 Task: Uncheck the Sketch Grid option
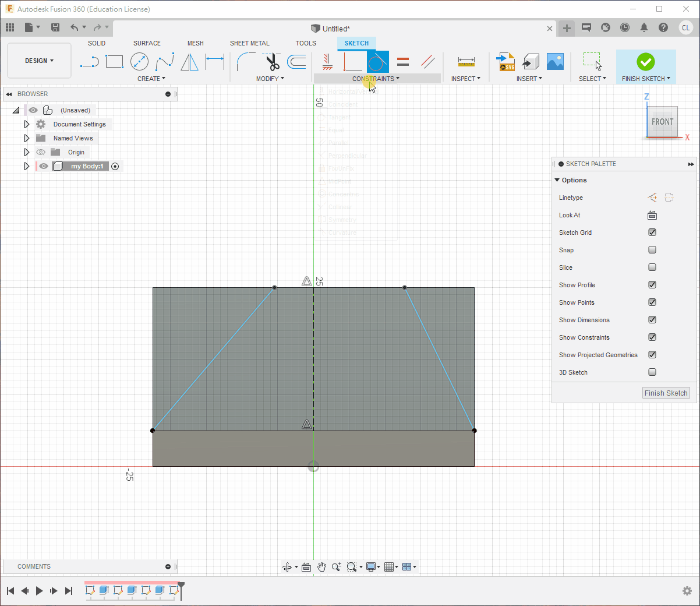[x=652, y=232]
